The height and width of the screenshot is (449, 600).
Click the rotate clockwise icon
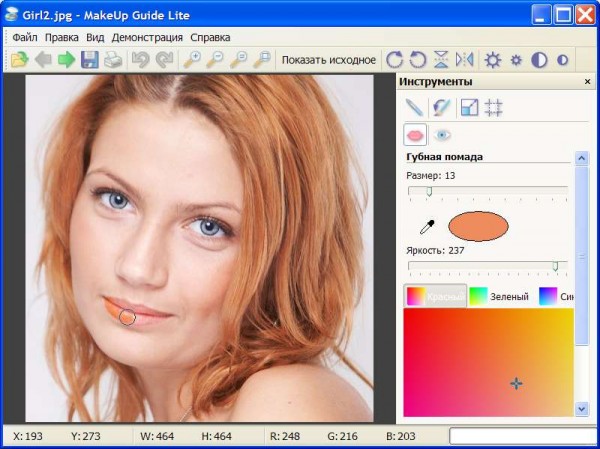[395, 60]
